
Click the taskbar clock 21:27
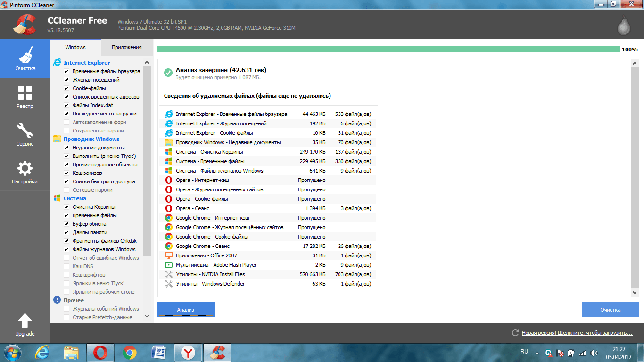tap(619, 349)
